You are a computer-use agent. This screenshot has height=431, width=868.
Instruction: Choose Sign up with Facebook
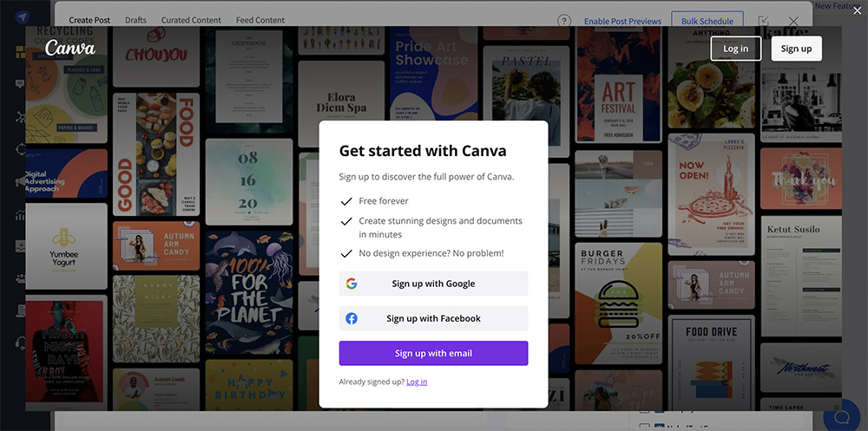point(433,318)
